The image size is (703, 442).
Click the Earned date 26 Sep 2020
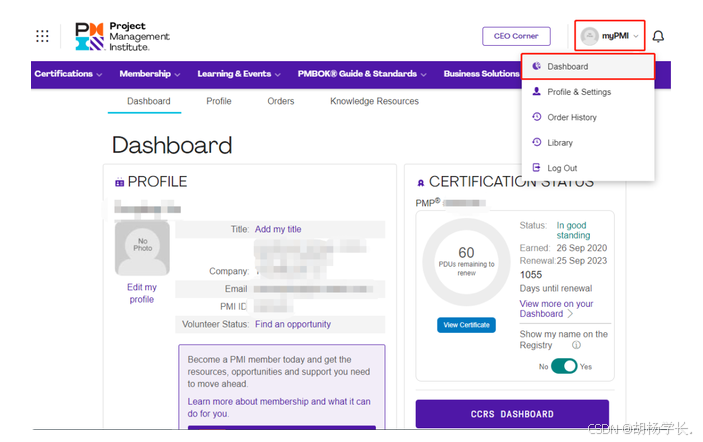click(x=581, y=248)
